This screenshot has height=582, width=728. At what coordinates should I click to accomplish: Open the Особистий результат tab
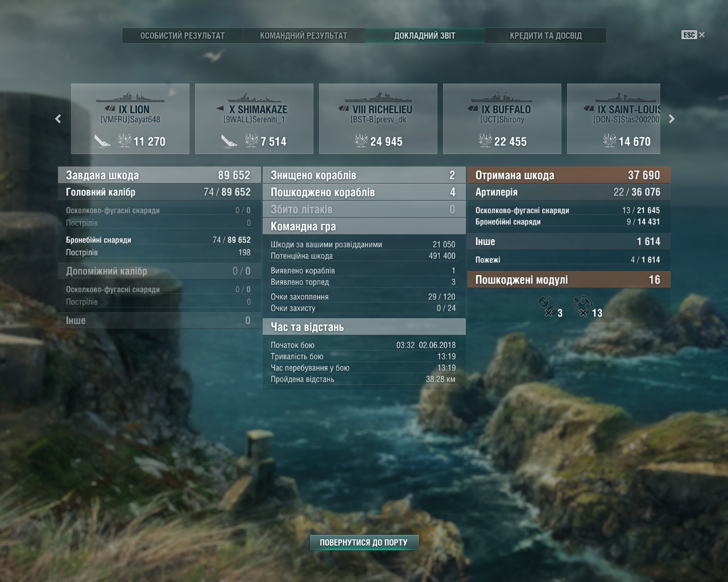[183, 35]
